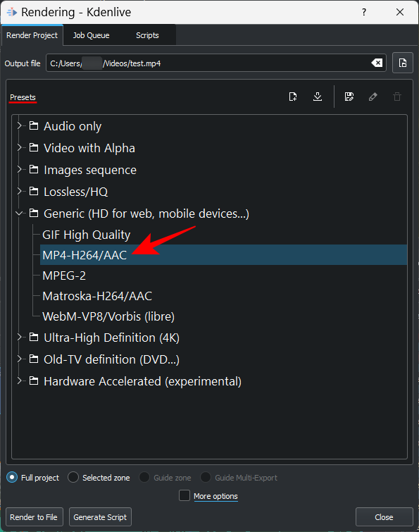The width and height of the screenshot is (419, 532).
Task: Switch to the Render Project tab
Action: coord(32,35)
